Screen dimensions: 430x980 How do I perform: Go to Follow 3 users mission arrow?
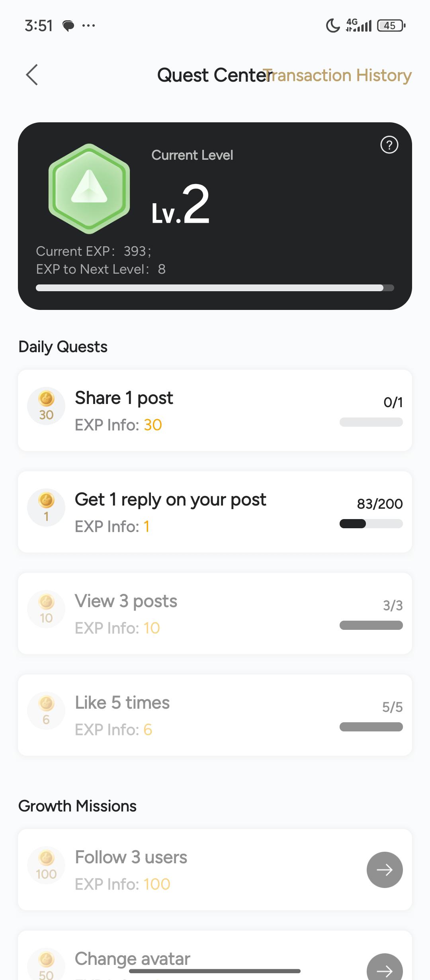coord(384,870)
